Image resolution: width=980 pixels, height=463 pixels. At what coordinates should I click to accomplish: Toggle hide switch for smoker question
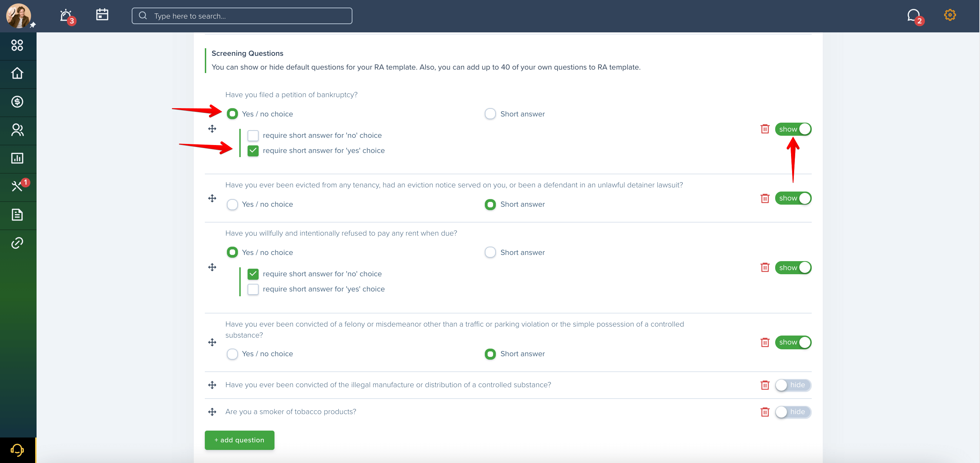pos(793,412)
